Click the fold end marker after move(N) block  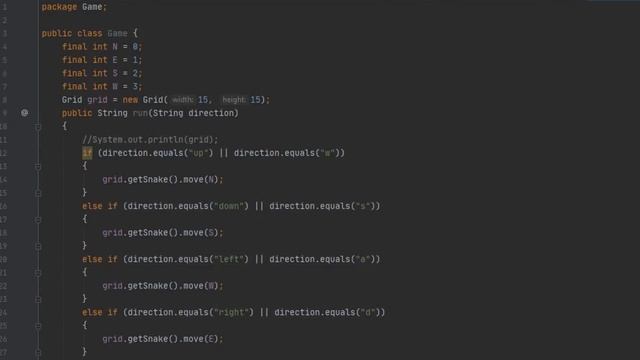click(x=38, y=193)
